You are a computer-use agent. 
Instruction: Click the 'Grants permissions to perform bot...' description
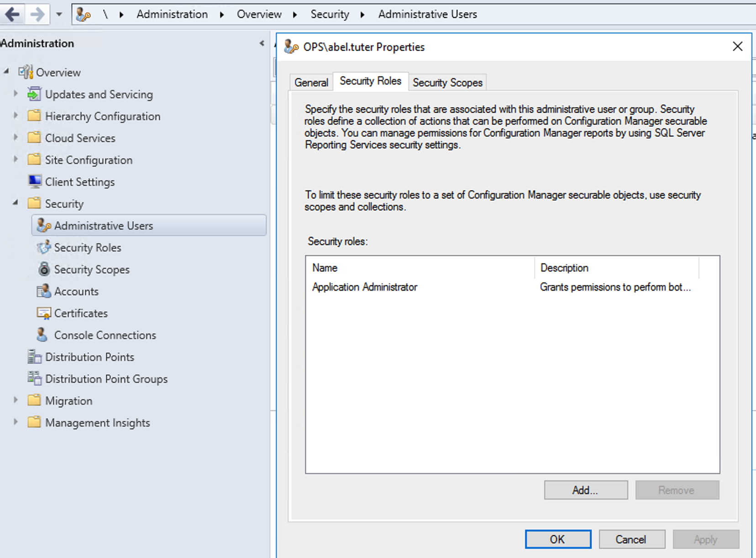pyautogui.click(x=615, y=287)
